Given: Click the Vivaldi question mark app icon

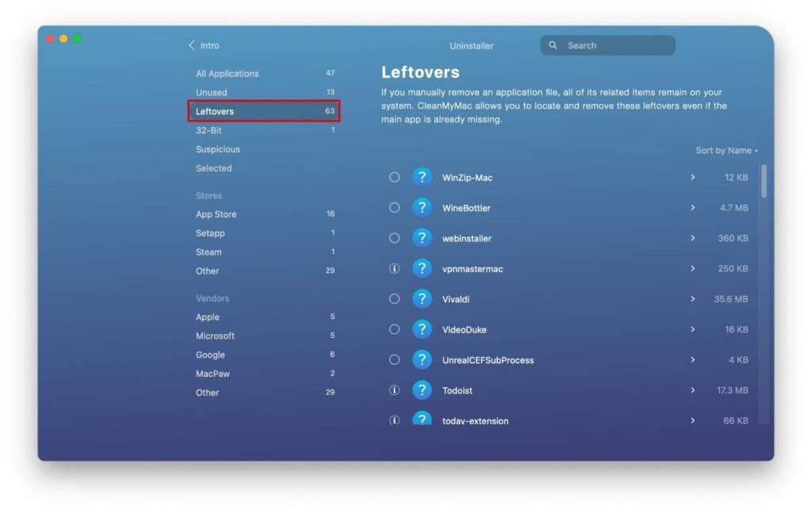Looking at the screenshot, I should click(x=422, y=299).
